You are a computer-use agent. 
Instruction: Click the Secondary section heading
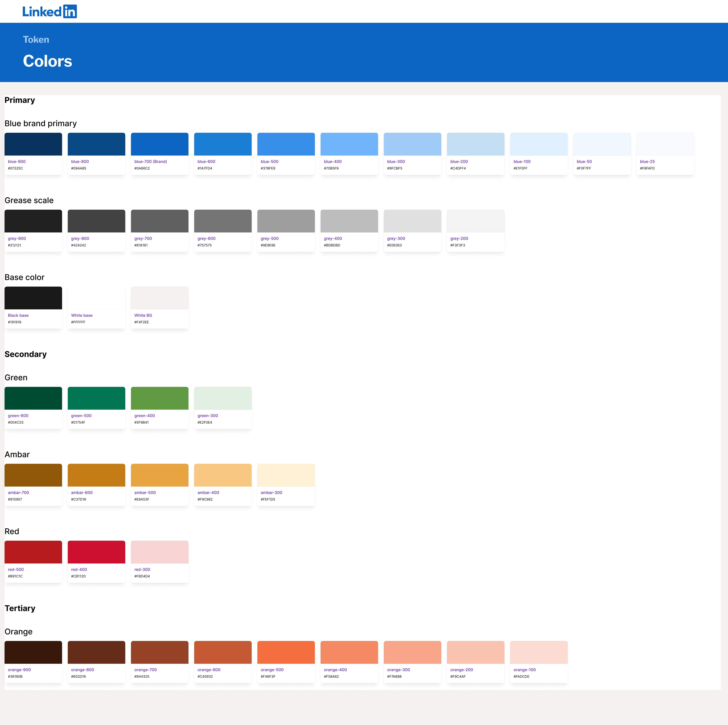click(x=26, y=354)
